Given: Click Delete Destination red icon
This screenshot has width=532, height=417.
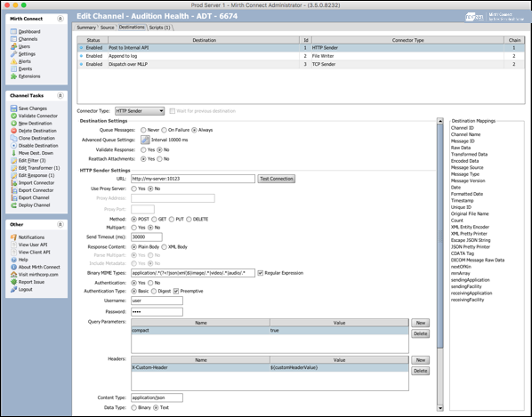Looking at the screenshot, I should pyautogui.click(x=13, y=131).
